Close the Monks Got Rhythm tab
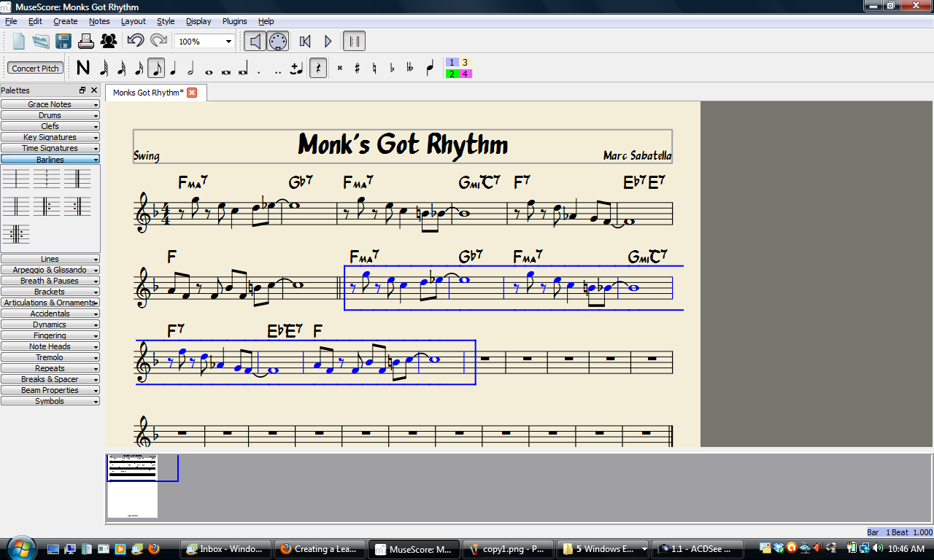Image resolution: width=934 pixels, height=560 pixels. point(192,93)
